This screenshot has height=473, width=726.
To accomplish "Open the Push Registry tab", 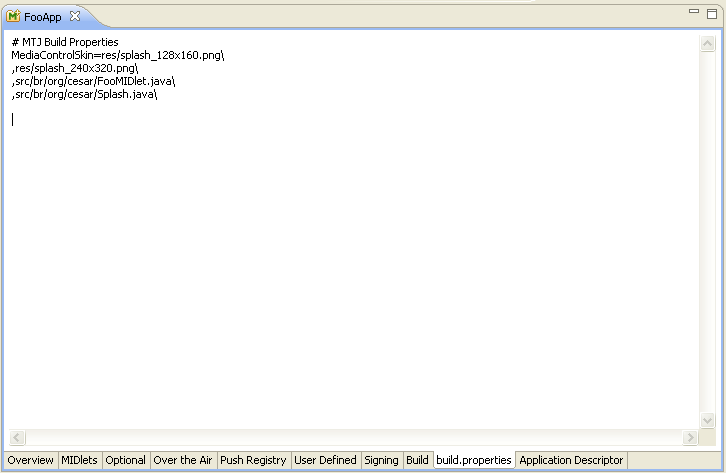I will (x=253, y=460).
